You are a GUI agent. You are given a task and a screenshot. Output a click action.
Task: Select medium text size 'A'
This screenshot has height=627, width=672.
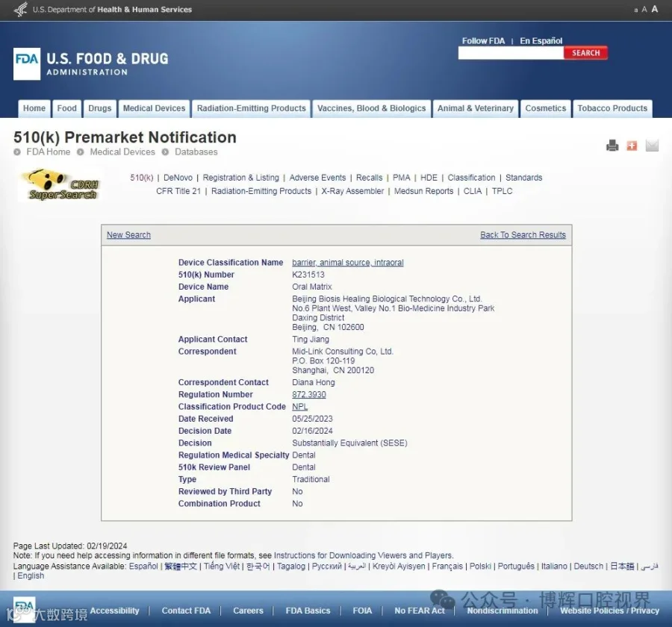point(644,10)
